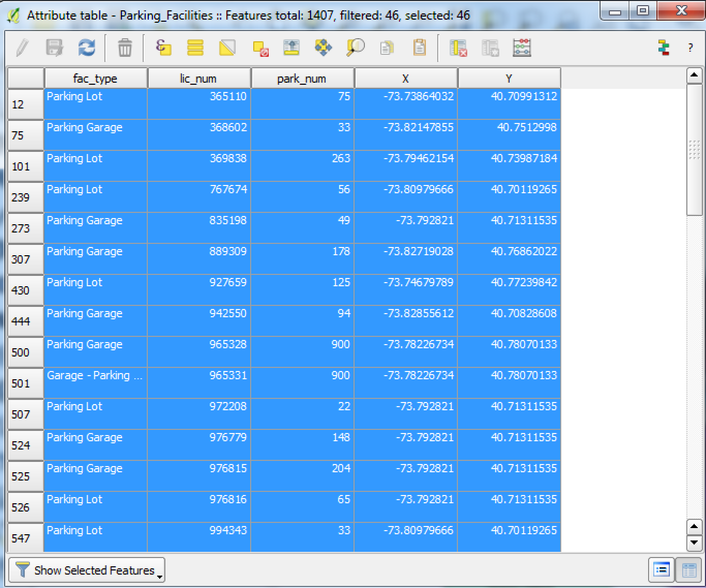Screen dimensions: 706x588
Task: Select row header 524
Action: point(25,445)
